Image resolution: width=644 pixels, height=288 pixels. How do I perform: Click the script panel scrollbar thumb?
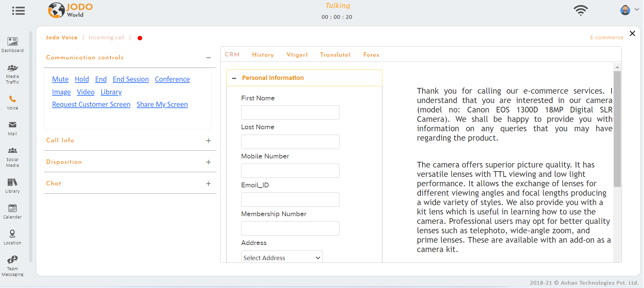click(617, 129)
